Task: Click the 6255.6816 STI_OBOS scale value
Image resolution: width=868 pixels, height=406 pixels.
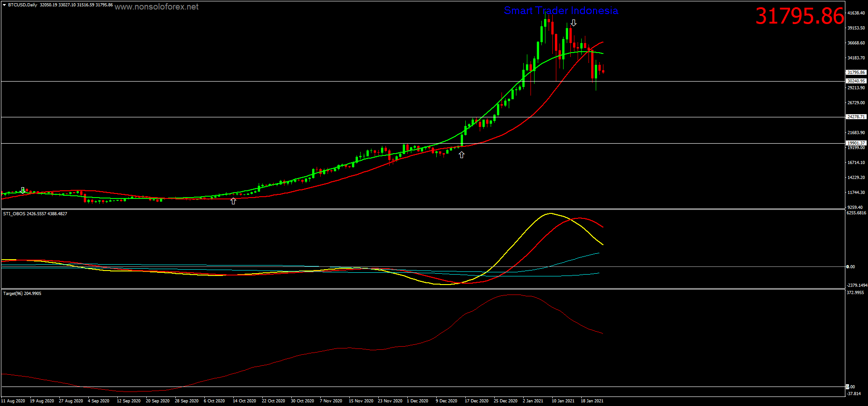Action: (856, 213)
